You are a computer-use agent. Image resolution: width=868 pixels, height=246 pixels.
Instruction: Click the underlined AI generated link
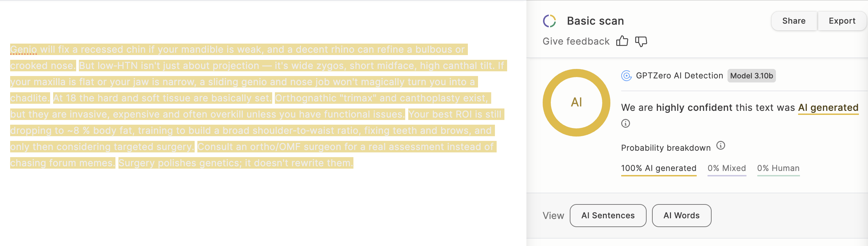tap(828, 108)
